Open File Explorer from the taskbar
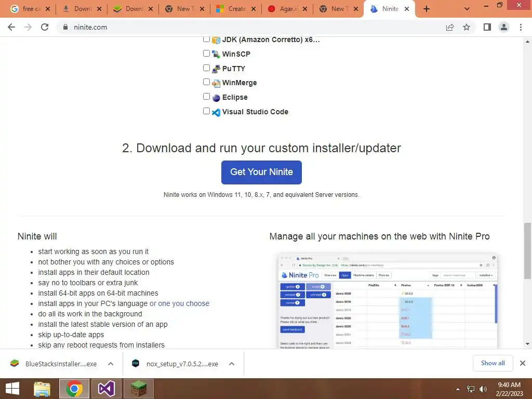This screenshot has width=532, height=399. (x=42, y=389)
